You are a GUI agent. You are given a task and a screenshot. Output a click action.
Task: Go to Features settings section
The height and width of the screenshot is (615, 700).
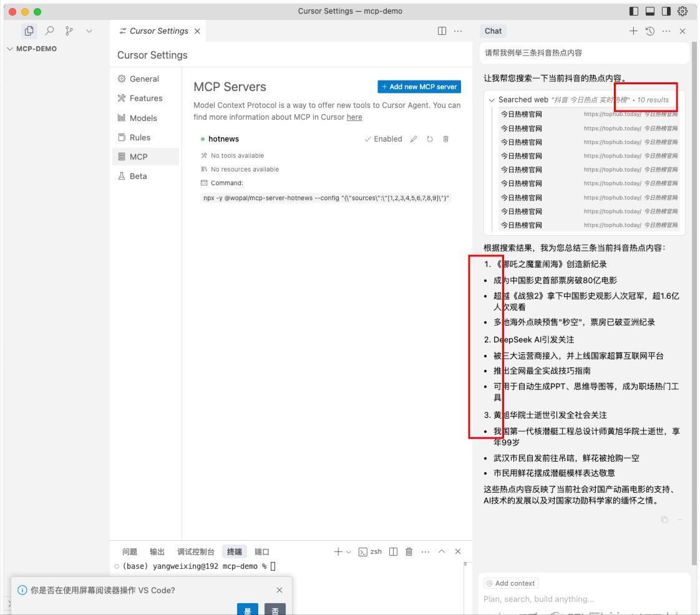tap(145, 98)
